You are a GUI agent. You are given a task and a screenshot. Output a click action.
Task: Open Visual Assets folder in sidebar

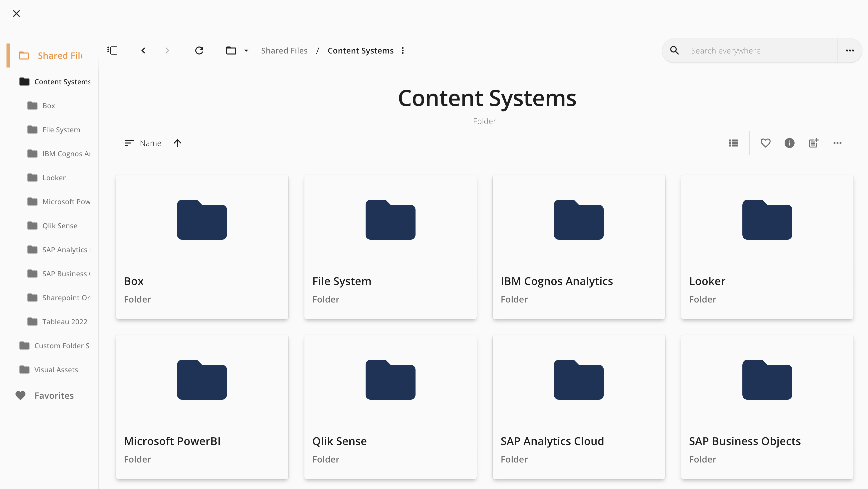(56, 369)
